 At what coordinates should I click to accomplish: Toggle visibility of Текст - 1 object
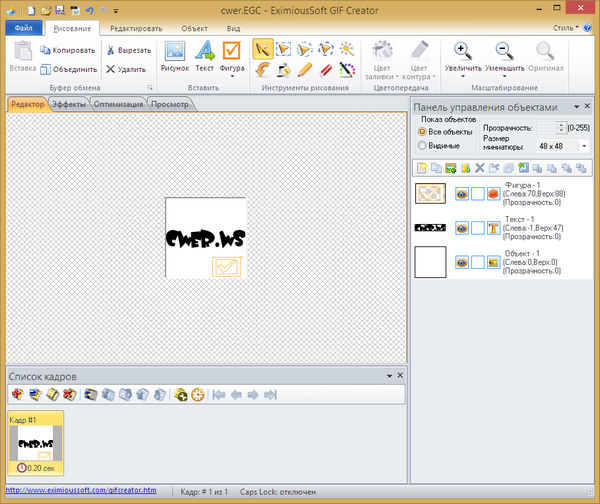pos(462,227)
